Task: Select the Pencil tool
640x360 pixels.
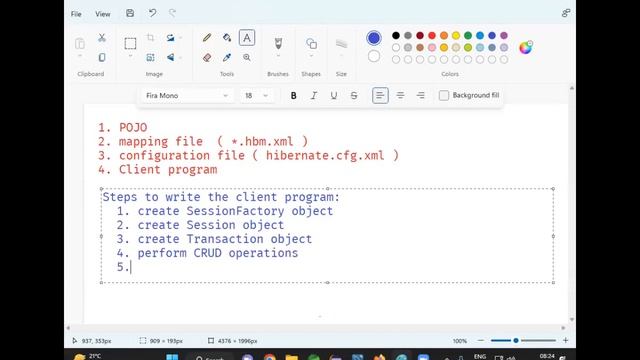Action: [207, 38]
